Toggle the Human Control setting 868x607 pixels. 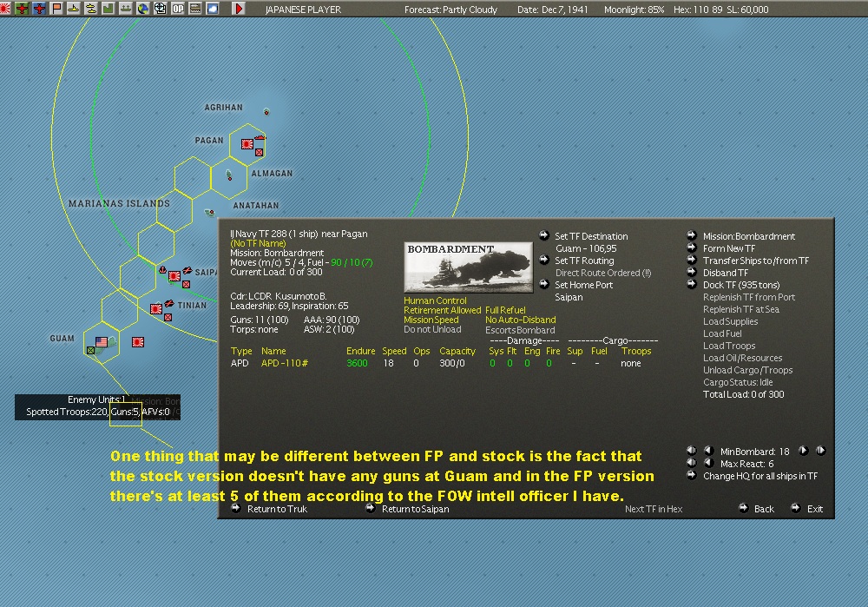[435, 300]
